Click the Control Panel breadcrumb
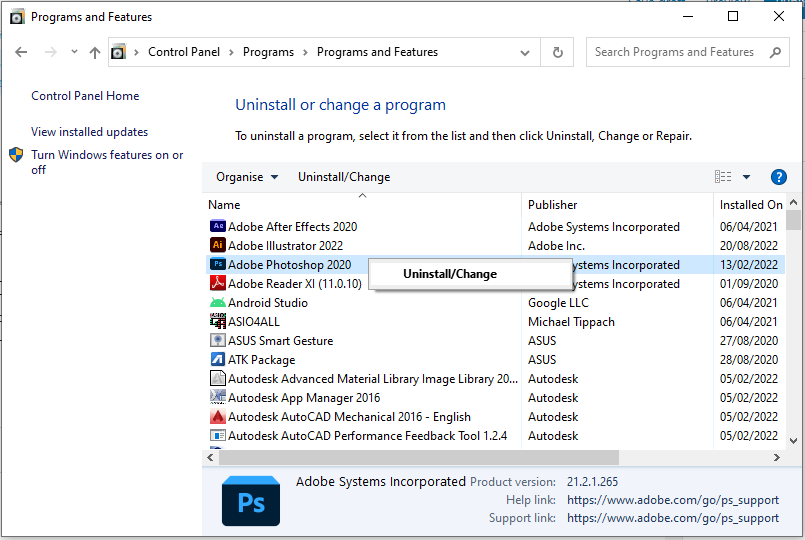Image resolution: width=805 pixels, height=540 pixels. 184,52
